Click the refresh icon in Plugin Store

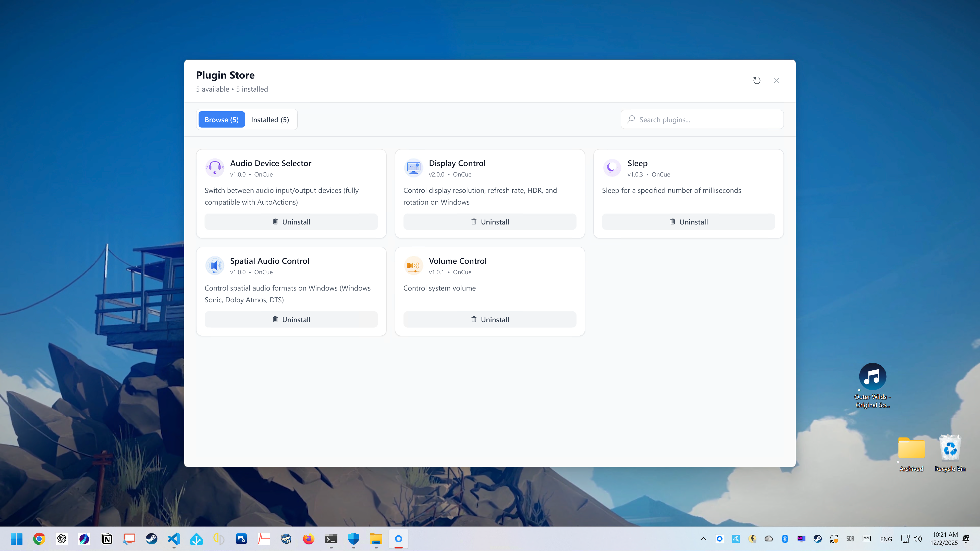(757, 81)
